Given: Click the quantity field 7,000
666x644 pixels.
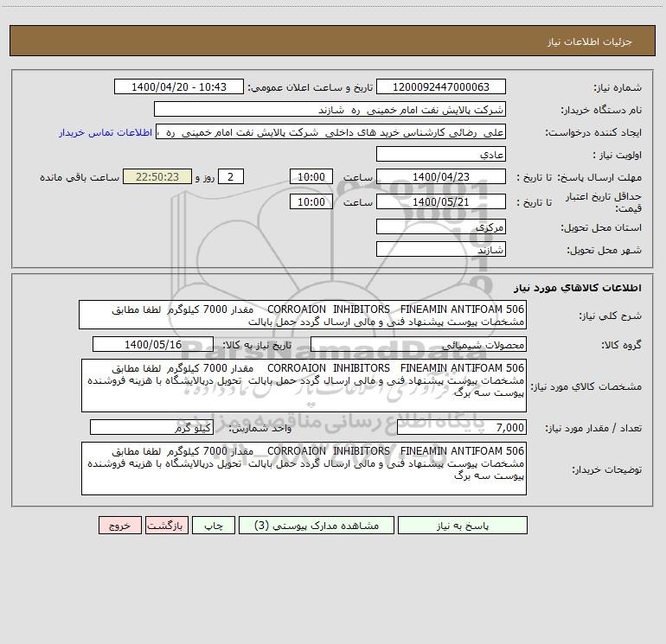Looking at the screenshot, I should coord(462,427).
